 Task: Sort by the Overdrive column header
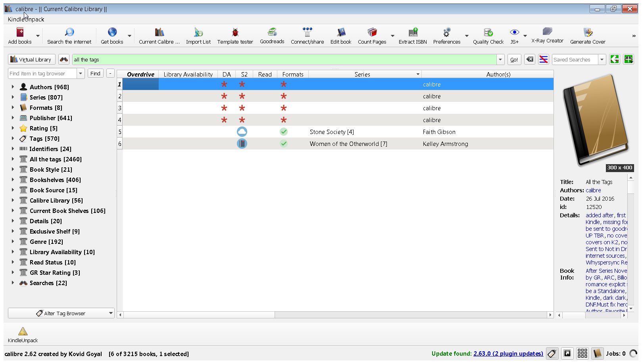[x=140, y=74]
